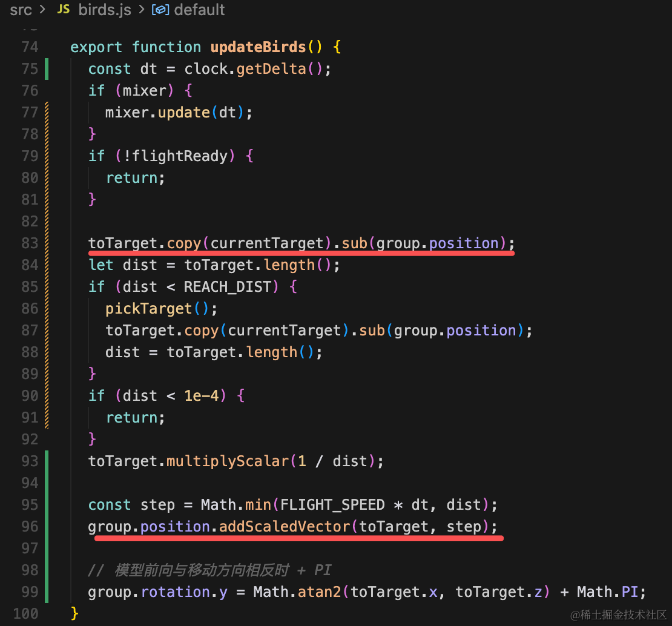
Task: Open the default symbol breadcrumb
Action: pyautogui.click(x=199, y=10)
